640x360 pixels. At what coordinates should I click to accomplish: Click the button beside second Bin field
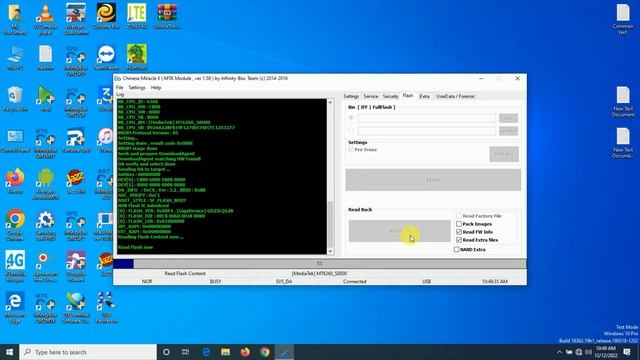click(x=509, y=131)
